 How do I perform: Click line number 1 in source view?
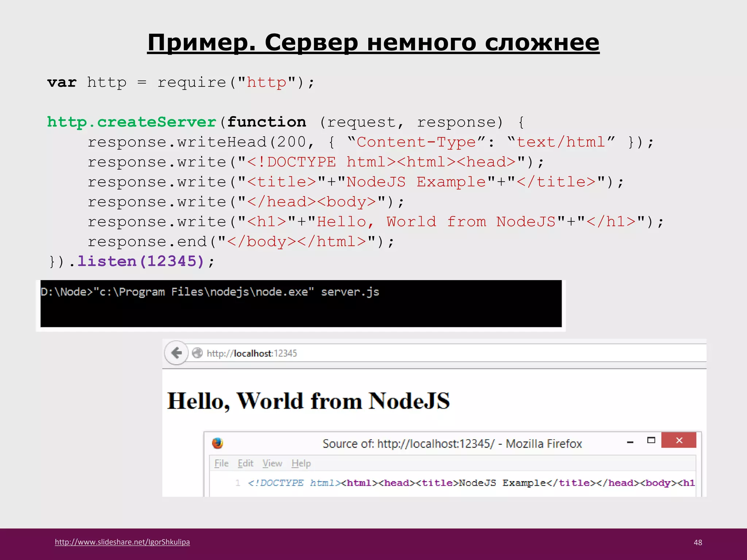pyautogui.click(x=238, y=483)
